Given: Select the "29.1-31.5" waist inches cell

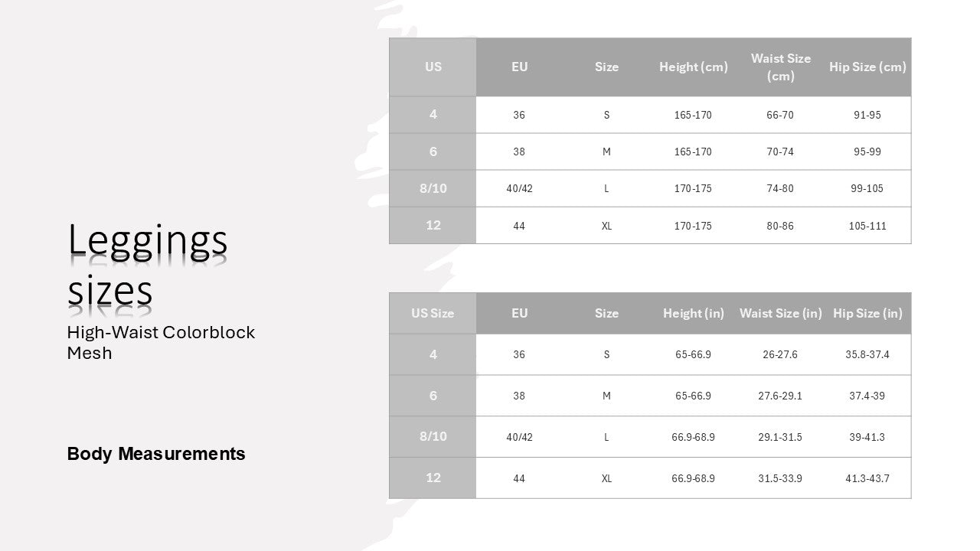Looking at the screenshot, I should 780,437.
